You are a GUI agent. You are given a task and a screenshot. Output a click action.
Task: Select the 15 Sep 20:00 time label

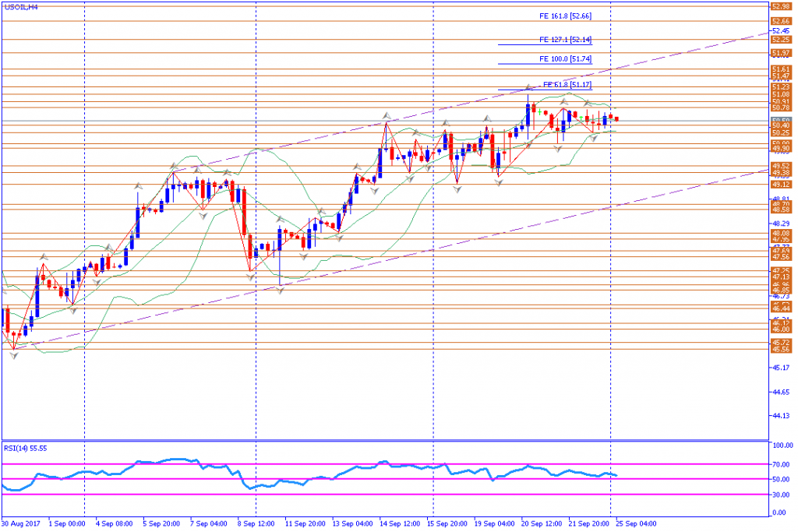point(447,523)
